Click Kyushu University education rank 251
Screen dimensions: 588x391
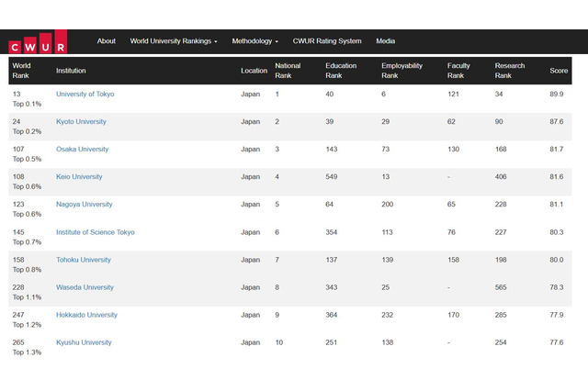(x=332, y=342)
